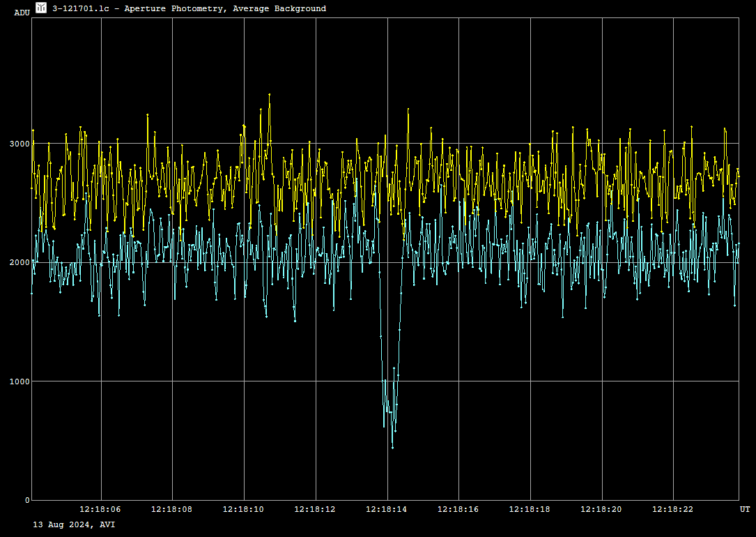Screen dimensions: 756x537
Task: Click the light curve app icon beside the title
Action: click(x=41, y=8)
